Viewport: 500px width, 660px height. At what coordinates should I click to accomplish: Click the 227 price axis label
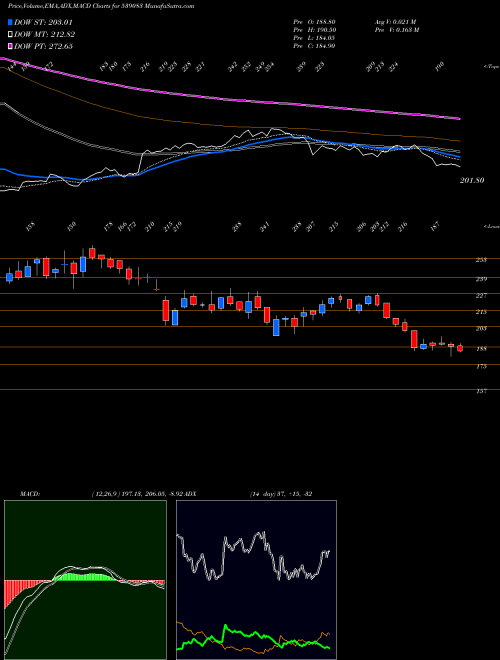[x=481, y=296]
